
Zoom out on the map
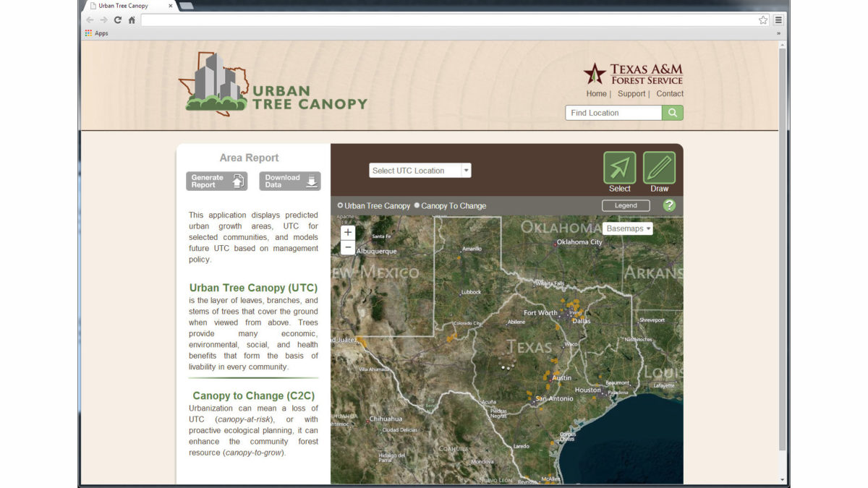pos(348,247)
